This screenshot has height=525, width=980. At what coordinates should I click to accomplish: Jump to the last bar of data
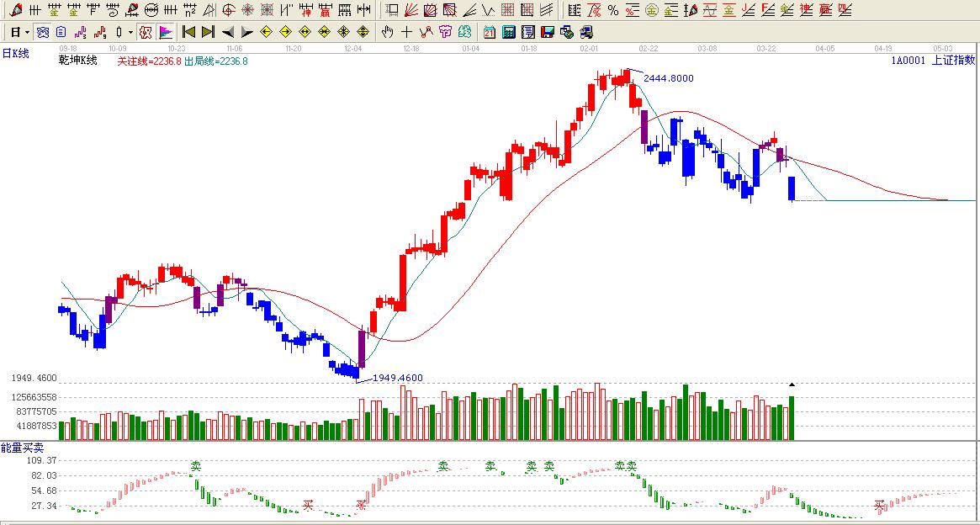[x=207, y=32]
